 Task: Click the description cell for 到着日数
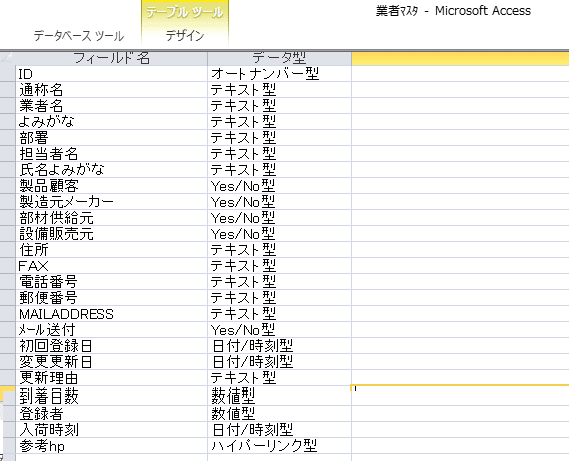tap(460, 395)
